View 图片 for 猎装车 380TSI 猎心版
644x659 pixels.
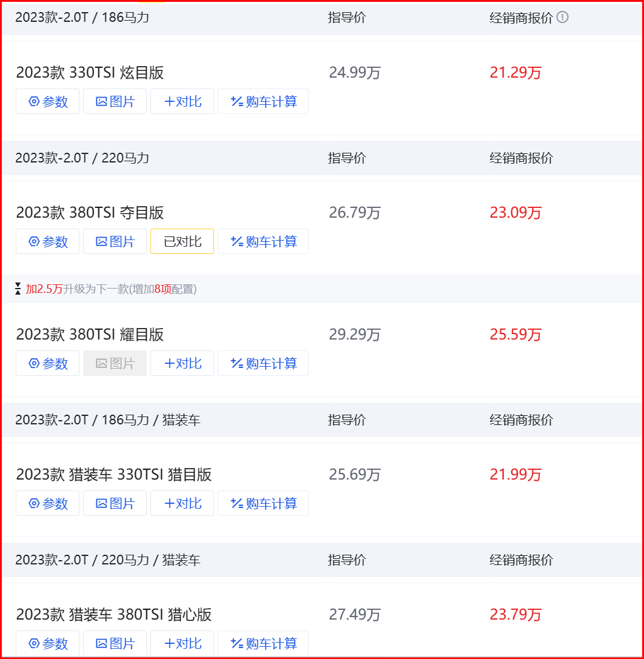click(x=115, y=643)
